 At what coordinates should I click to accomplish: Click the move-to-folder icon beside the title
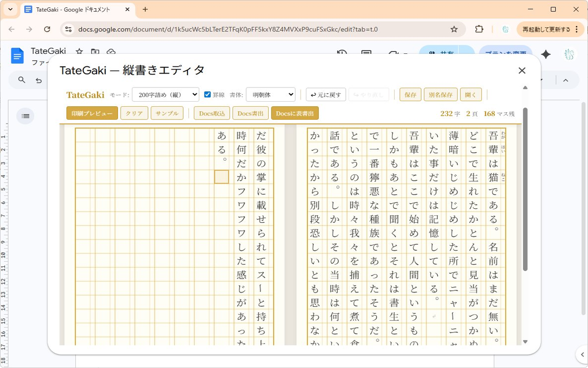[95, 52]
